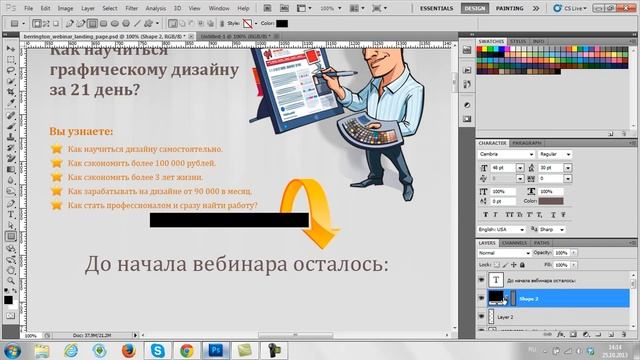Viewport: 640px width, 360px height.
Task: Open the Window menu
Action: (219, 8)
